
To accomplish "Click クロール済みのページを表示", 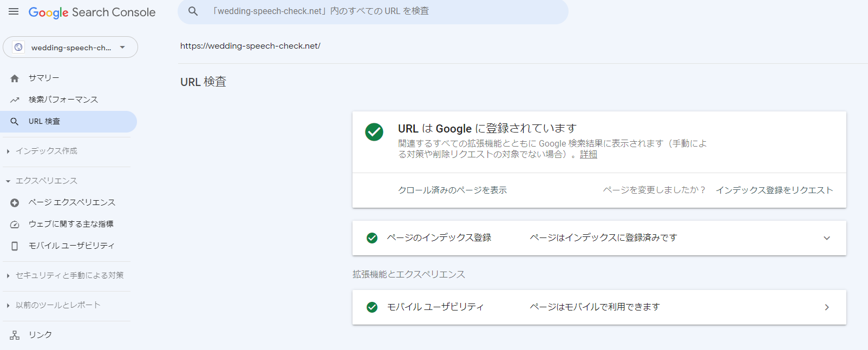I will point(453,190).
